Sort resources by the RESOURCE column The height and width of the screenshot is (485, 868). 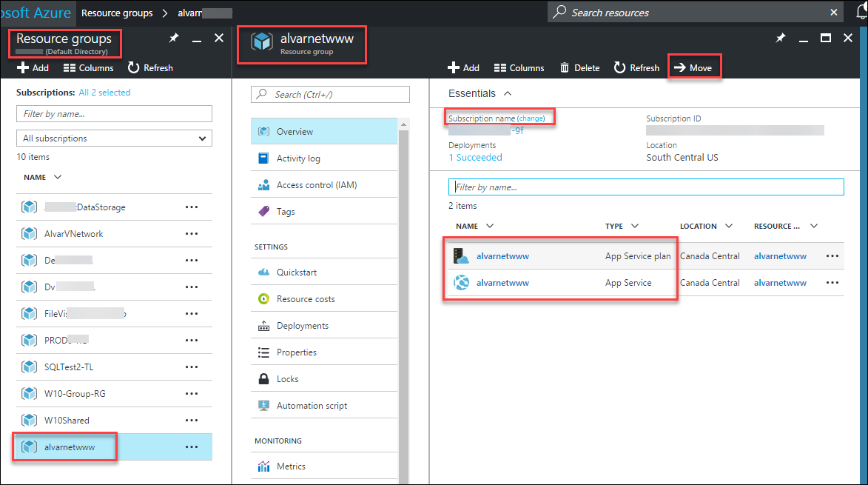[786, 226]
